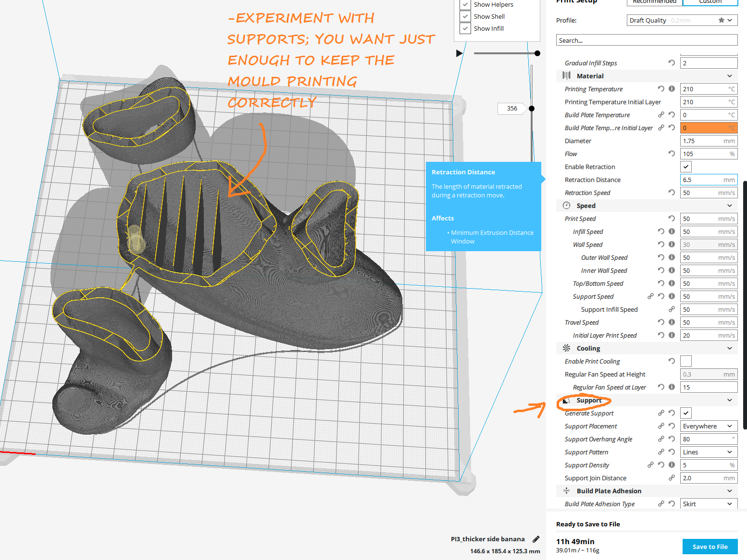Image resolution: width=747 pixels, height=560 pixels.
Task: Reset the Travel Speed setting
Action: [x=661, y=322]
